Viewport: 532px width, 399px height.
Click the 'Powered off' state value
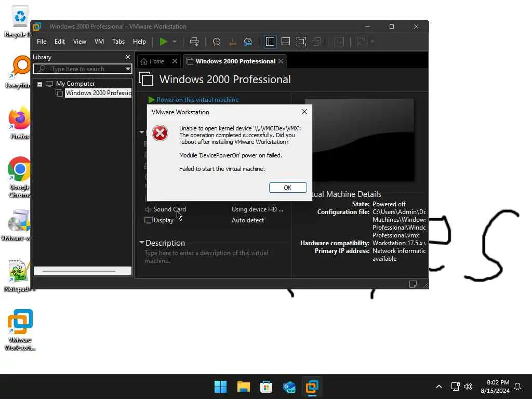(389, 204)
